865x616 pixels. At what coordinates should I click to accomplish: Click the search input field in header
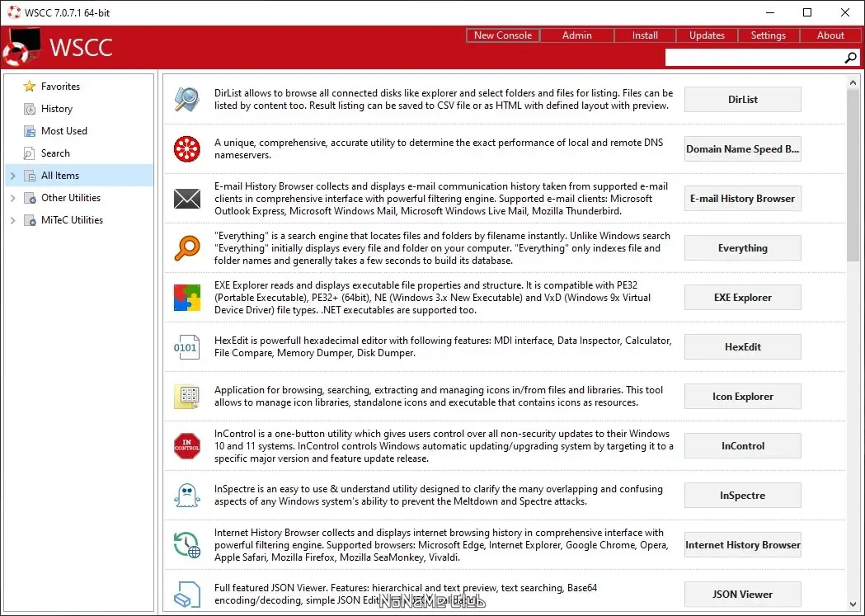(755, 58)
